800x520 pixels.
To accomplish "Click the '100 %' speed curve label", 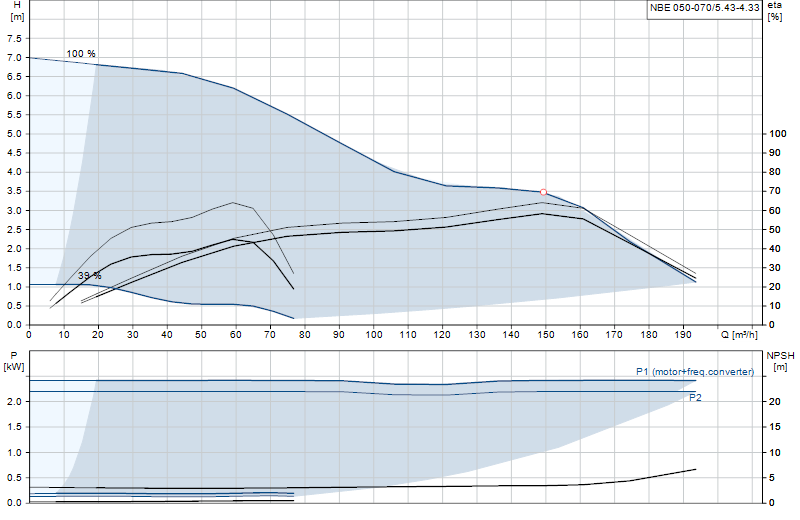I will 81,54.
